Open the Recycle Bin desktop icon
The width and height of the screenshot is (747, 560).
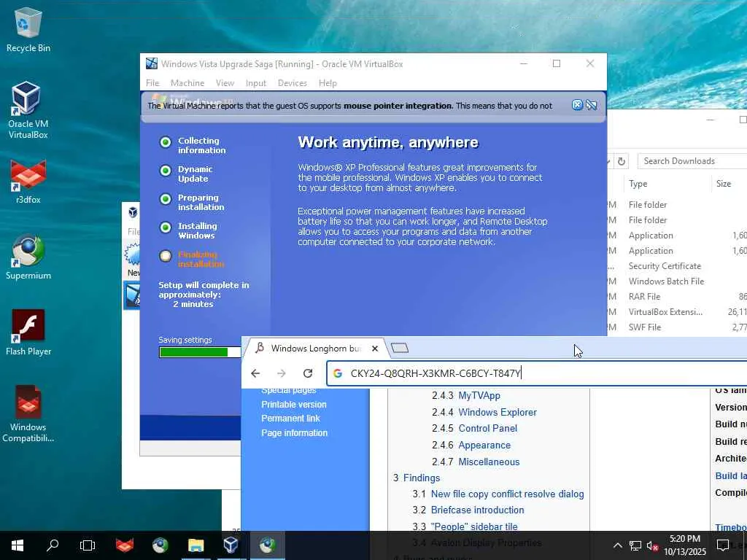pos(28,29)
